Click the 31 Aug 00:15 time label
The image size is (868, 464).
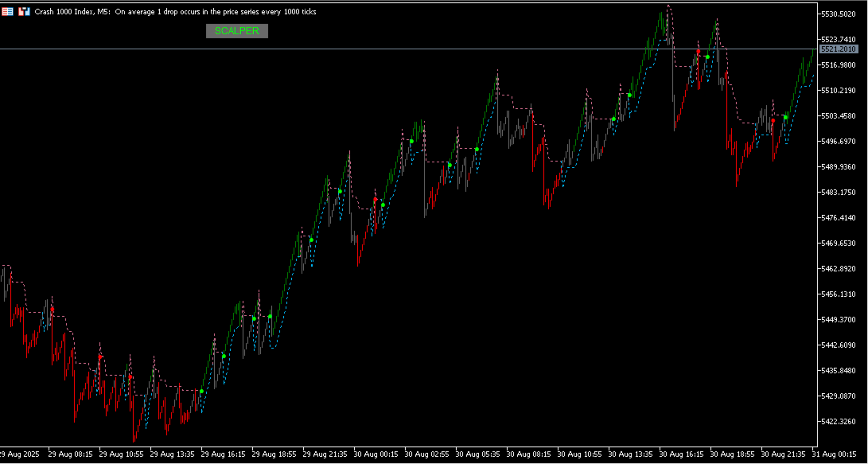point(834,454)
